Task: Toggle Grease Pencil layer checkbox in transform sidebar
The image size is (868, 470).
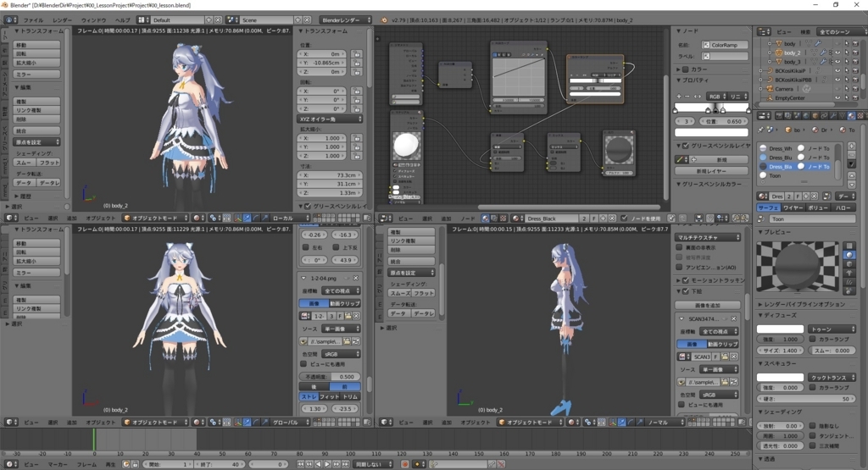Action: (x=308, y=207)
